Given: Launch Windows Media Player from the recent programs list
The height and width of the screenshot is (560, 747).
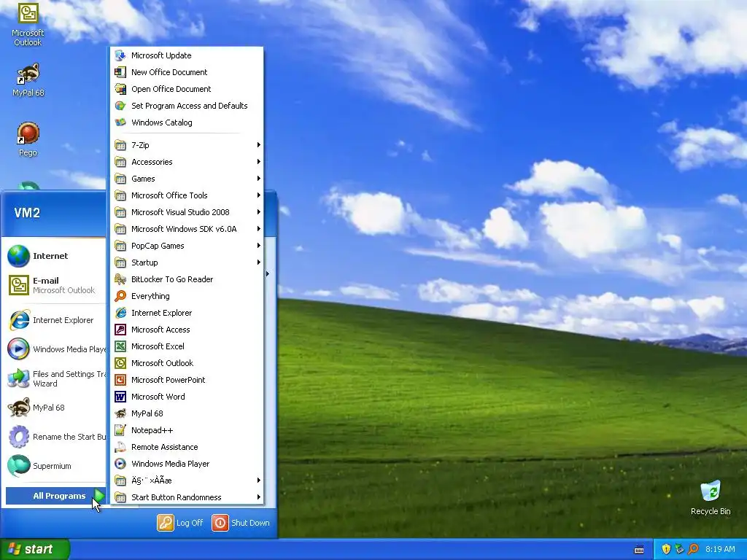Looking at the screenshot, I should [x=54, y=349].
